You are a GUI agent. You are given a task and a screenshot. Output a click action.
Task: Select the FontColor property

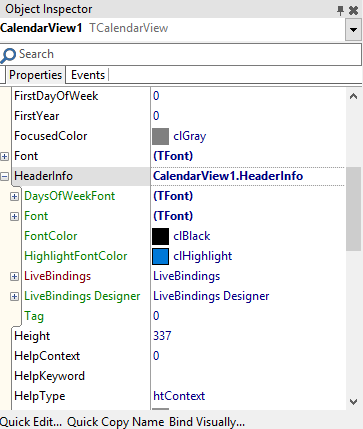coord(51,236)
